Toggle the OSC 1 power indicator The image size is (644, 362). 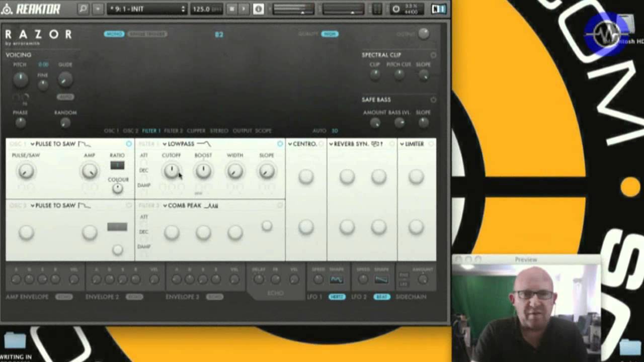[x=129, y=144]
